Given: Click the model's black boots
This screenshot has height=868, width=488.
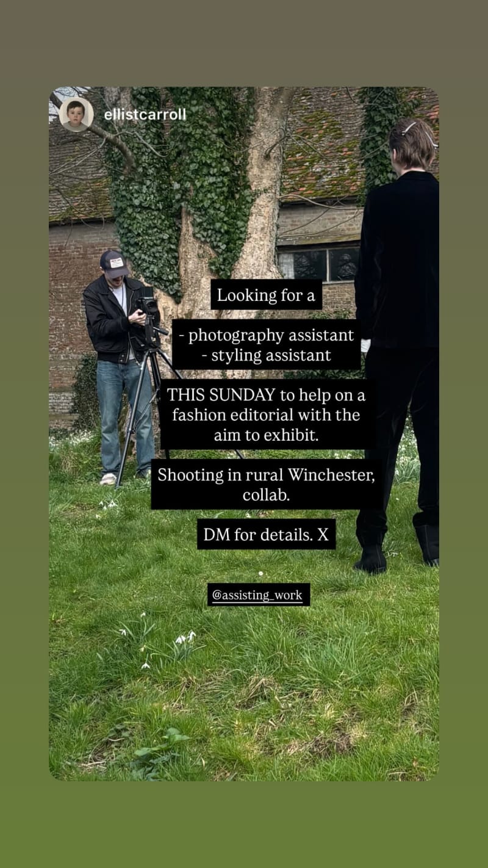Looking at the screenshot, I should (398, 546).
